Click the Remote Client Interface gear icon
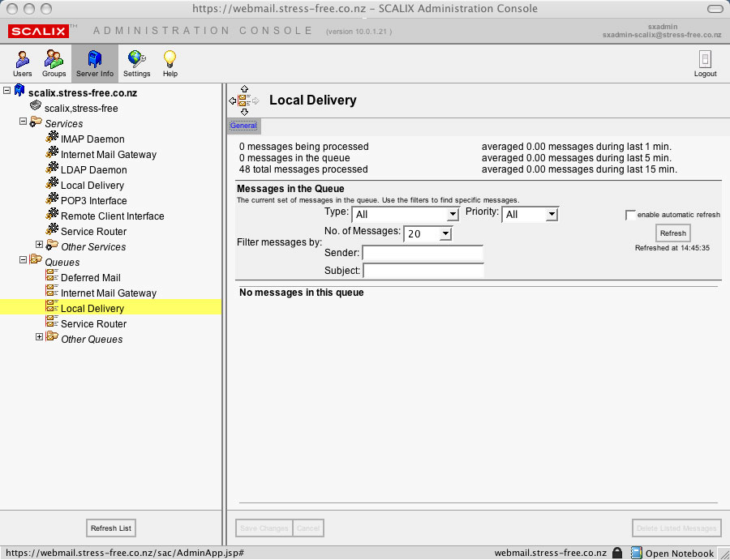Screen dimensions: 730x560 tap(52, 214)
